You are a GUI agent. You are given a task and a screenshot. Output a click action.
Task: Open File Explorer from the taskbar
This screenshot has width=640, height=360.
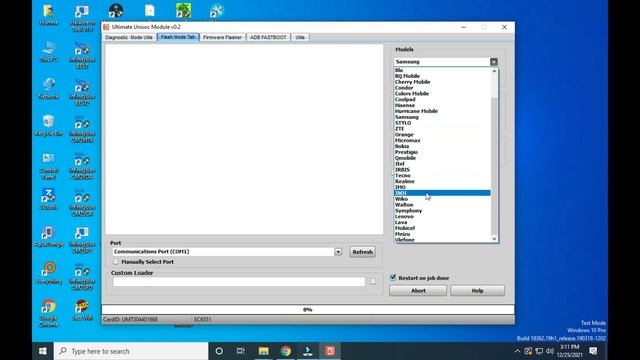(263, 351)
